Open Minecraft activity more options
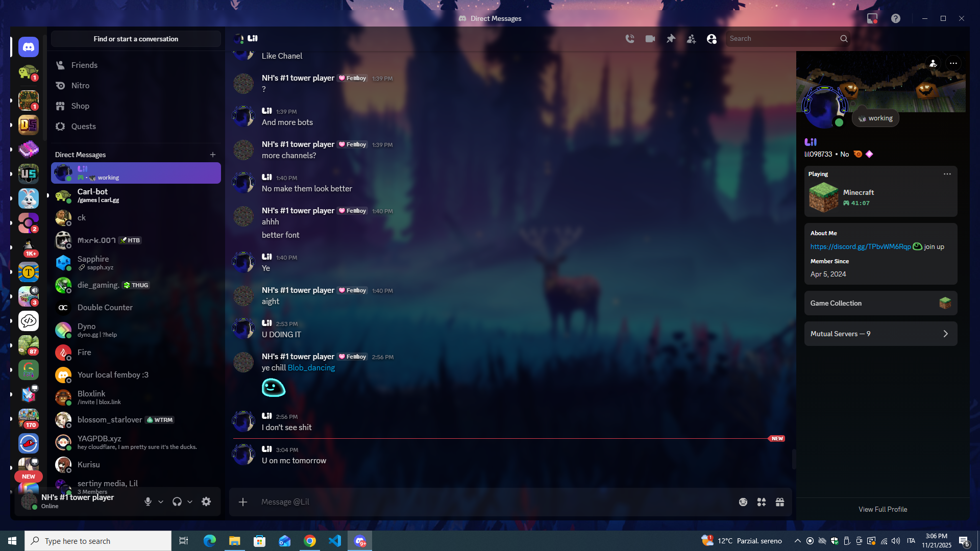Screen dimensions: 980x551 947,174
